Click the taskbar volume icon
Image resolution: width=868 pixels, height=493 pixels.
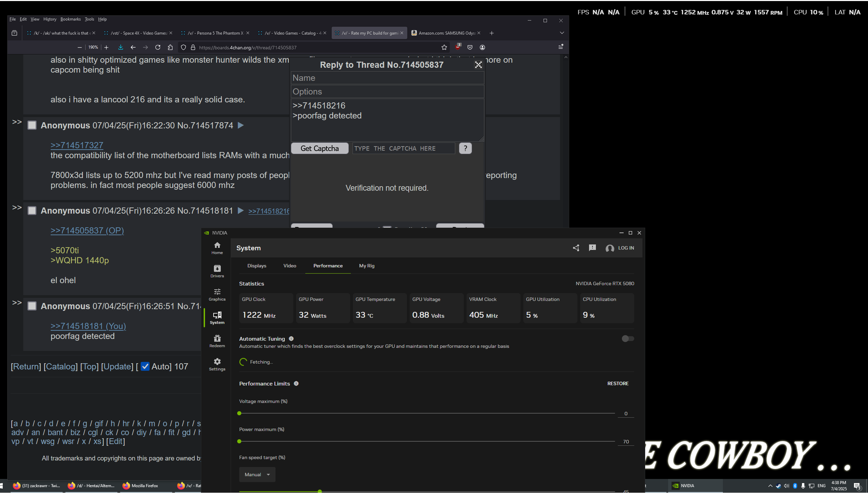pos(786,485)
